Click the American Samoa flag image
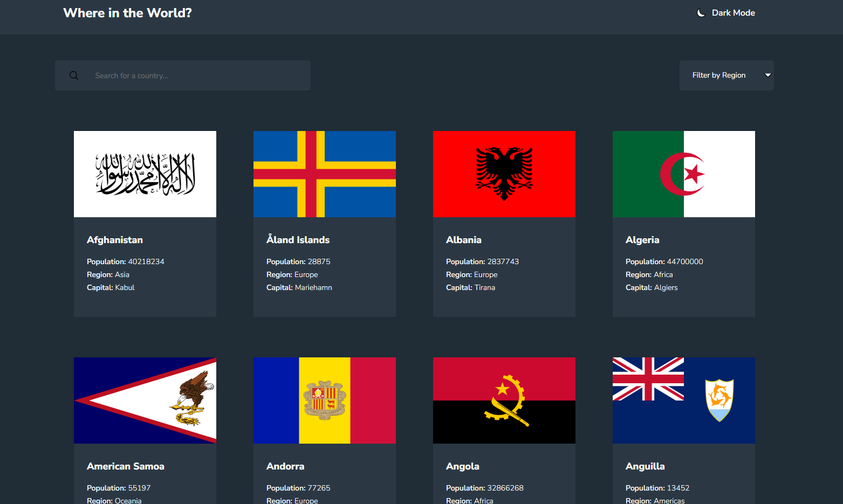843x504 pixels. (145, 400)
